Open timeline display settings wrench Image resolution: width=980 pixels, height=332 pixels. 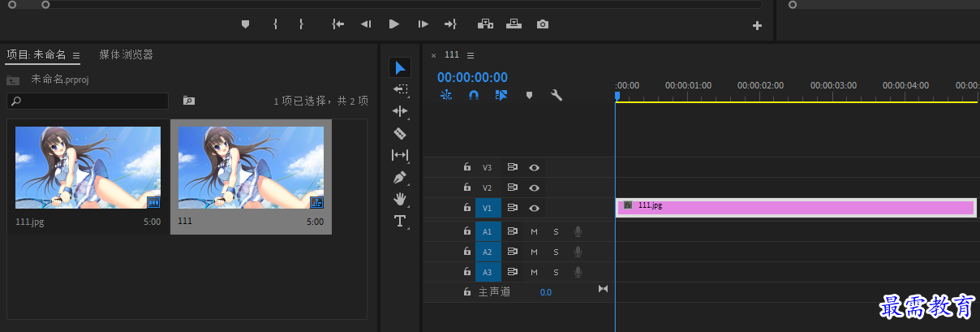(557, 95)
